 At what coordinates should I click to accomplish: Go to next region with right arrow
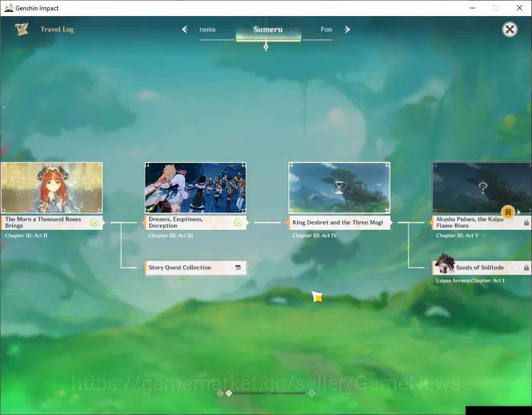tap(347, 30)
